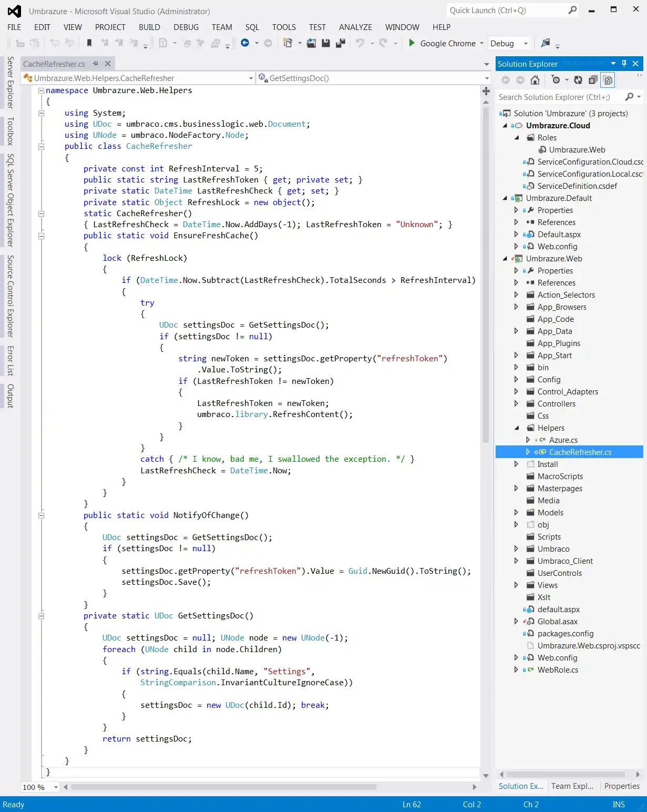The width and height of the screenshot is (647, 812).
Task: Toggle the pin on the CacheRefresher.cs tab
Action: pos(95,64)
